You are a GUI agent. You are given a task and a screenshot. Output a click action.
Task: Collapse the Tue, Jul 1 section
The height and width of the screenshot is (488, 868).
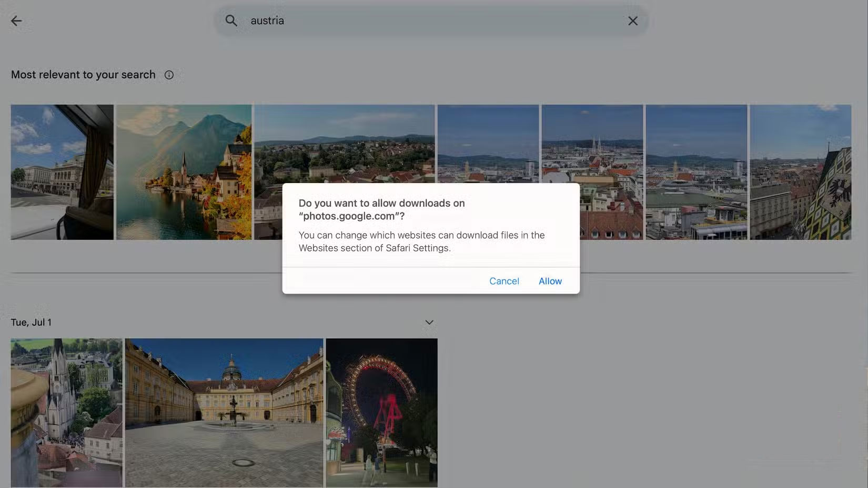coord(429,322)
